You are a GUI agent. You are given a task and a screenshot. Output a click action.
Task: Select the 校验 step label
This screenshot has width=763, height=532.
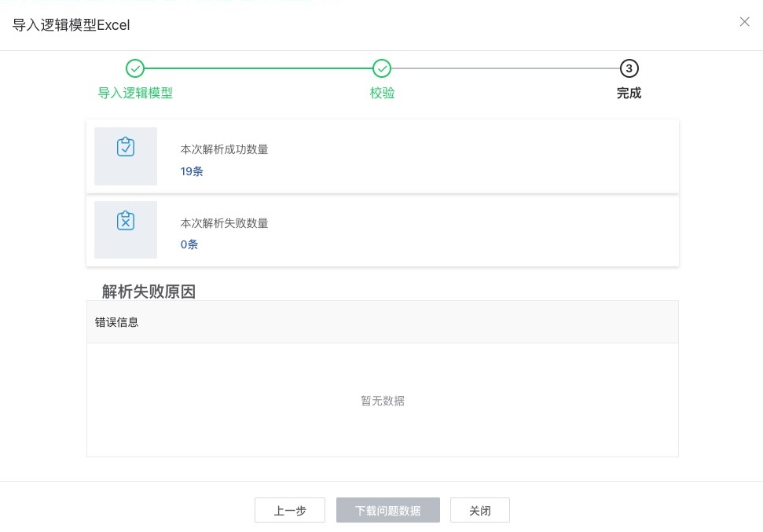(382, 93)
